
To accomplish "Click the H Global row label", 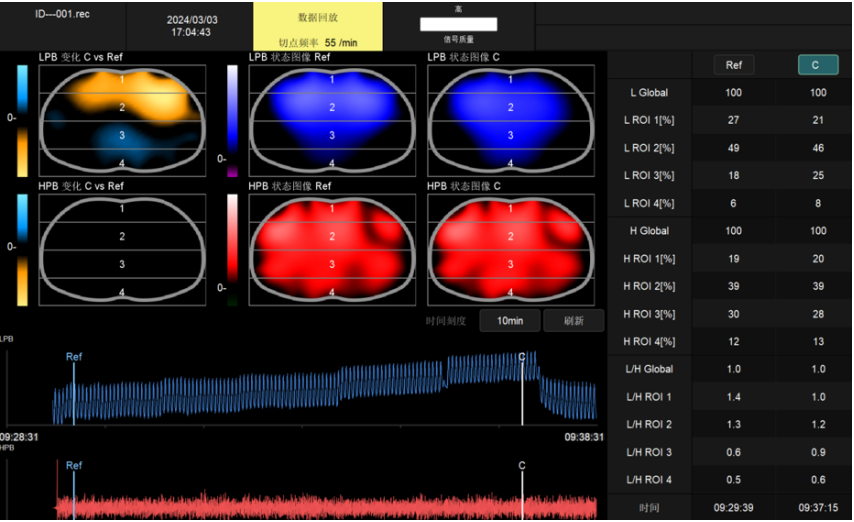I will pyautogui.click(x=649, y=231).
